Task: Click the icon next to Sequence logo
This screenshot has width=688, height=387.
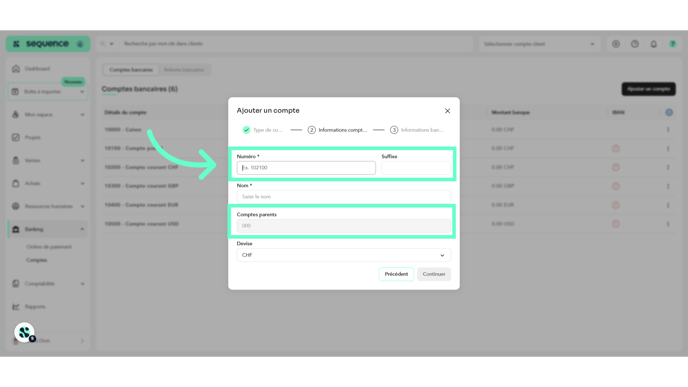Action: point(80,44)
